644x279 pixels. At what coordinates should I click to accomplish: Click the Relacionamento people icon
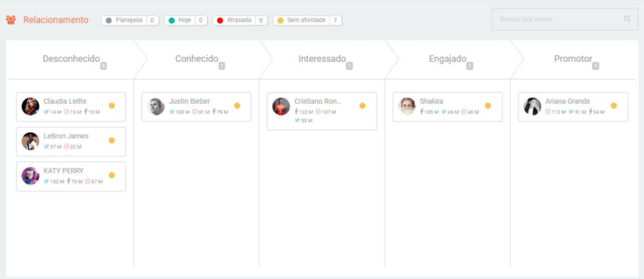coord(11,20)
